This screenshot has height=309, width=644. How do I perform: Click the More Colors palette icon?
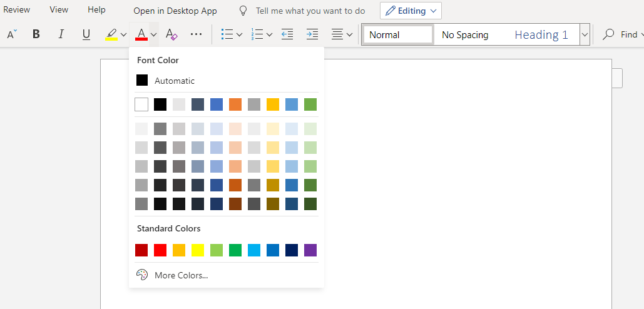point(141,275)
